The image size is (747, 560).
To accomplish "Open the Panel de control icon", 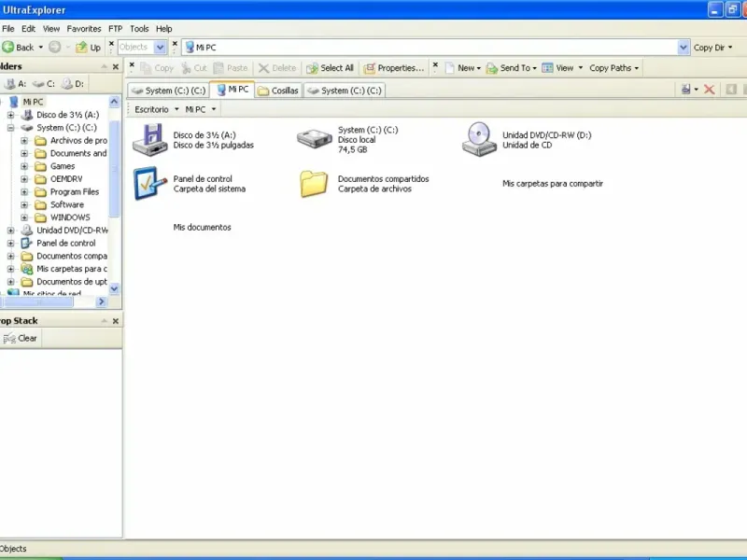I will pyautogui.click(x=149, y=183).
